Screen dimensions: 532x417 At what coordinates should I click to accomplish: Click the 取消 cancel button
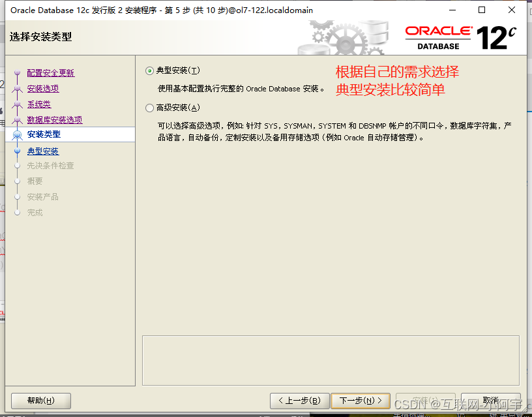pos(491,401)
